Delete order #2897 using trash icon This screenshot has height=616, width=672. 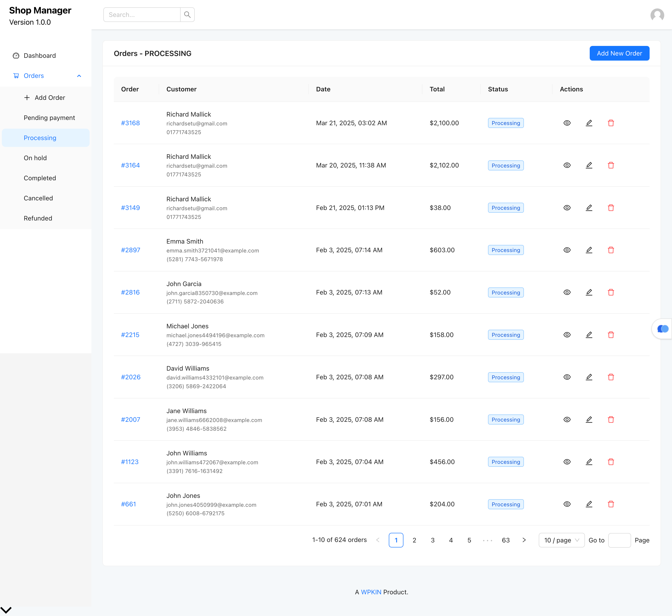[611, 250]
